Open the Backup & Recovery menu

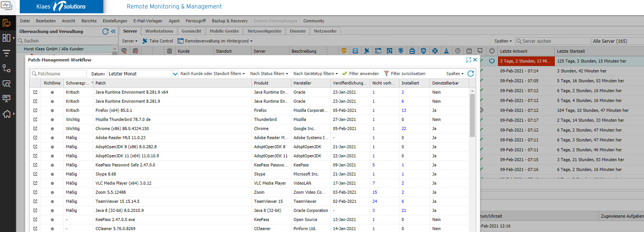(x=229, y=21)
